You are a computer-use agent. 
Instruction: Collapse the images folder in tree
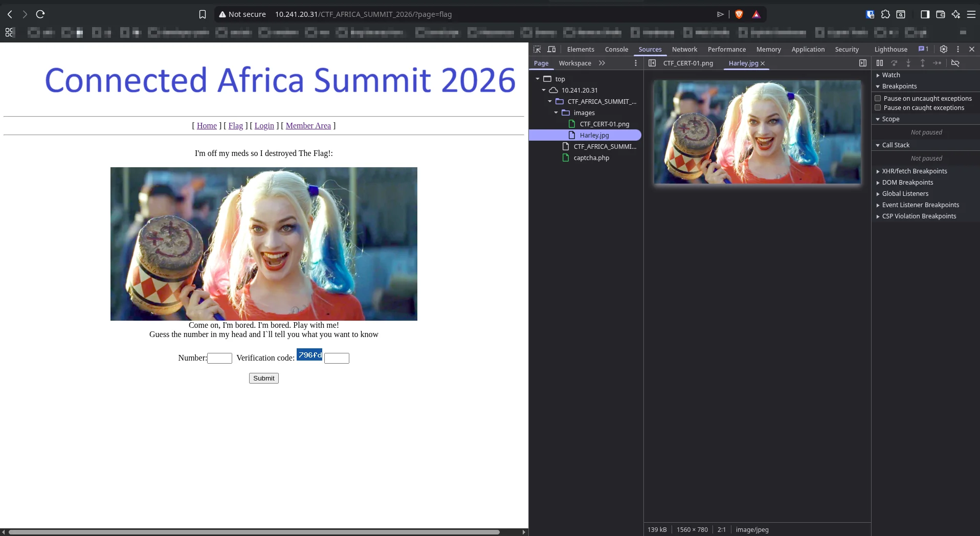click(556, 113)
